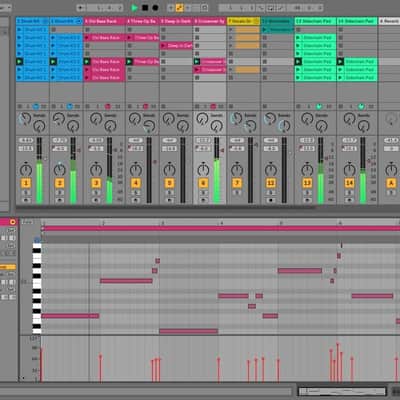
Task: Select the track 5 pink title header
Action: [176, 21]
